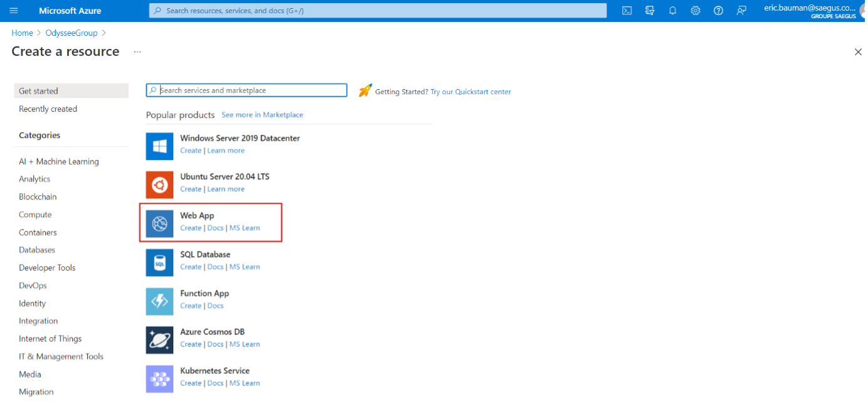The height and width of the screenshot is (404, 868).
Task: Click Create under Function App
Action: [191, 306]
